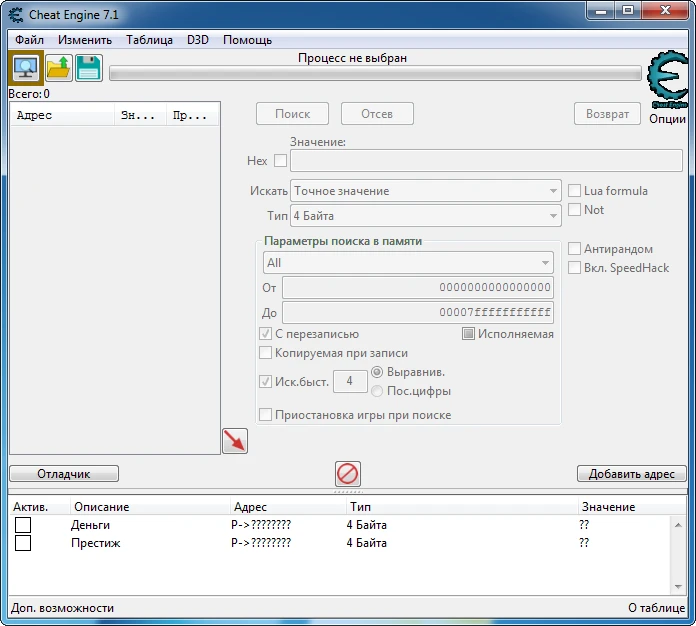Click the Cheat Engine logo
Image resolution: width=696 pixels, height=626 pixels.
[x=668, y=80]
